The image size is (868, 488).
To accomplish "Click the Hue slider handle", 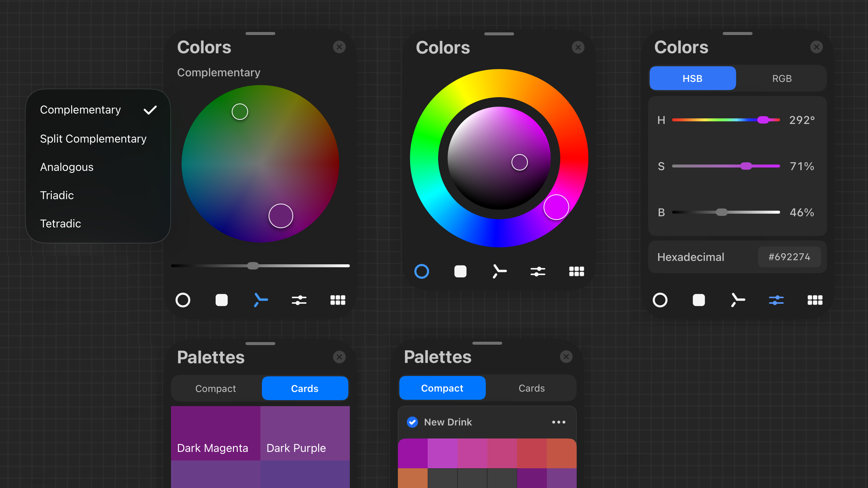I will pos(763,120).
